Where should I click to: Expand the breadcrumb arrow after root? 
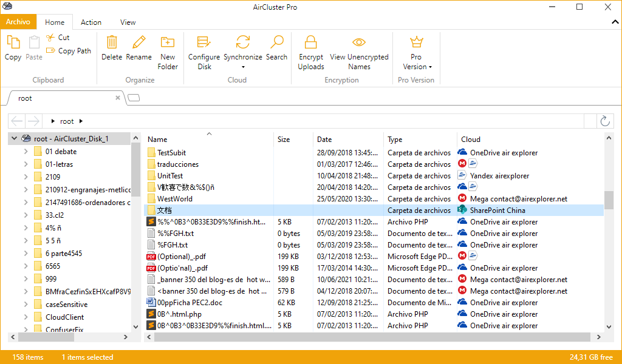[81, 121]
